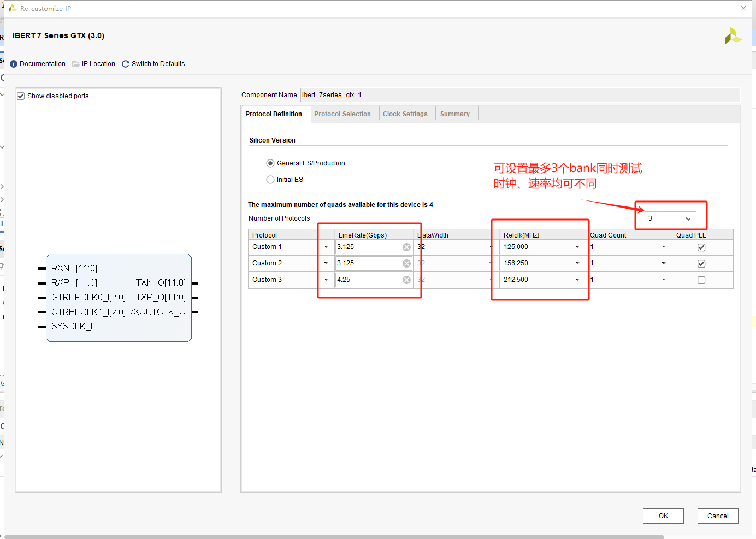The image size is (756, 539).
Task: Uncheck Quad PLL for Custom 2
Action: click(701, 264)
